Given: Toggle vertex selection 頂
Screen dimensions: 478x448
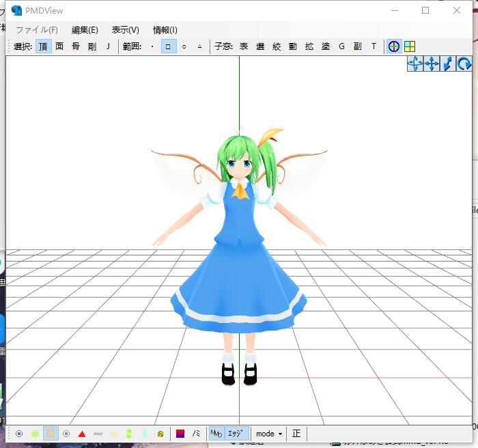Looking at the screenshot, I should tap(43, 46).
